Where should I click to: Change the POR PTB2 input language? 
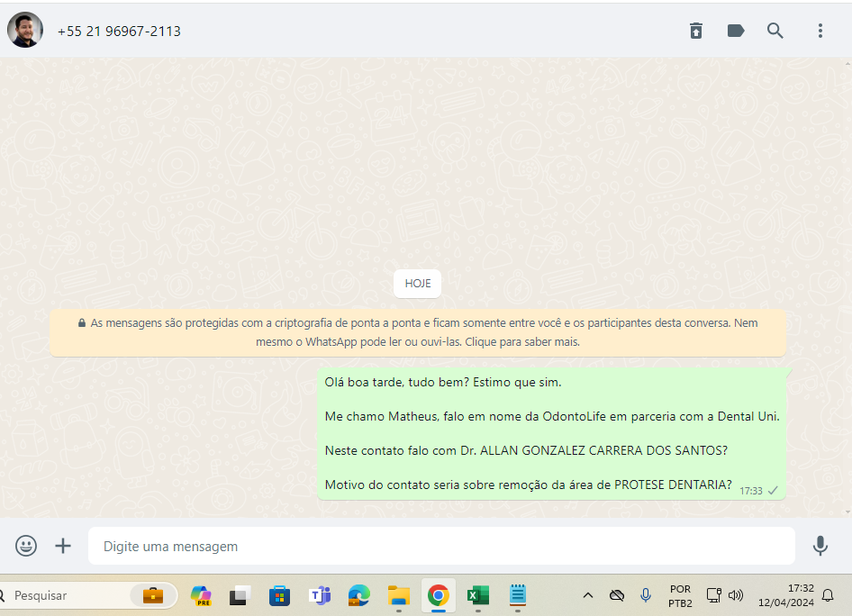(680, 596)
